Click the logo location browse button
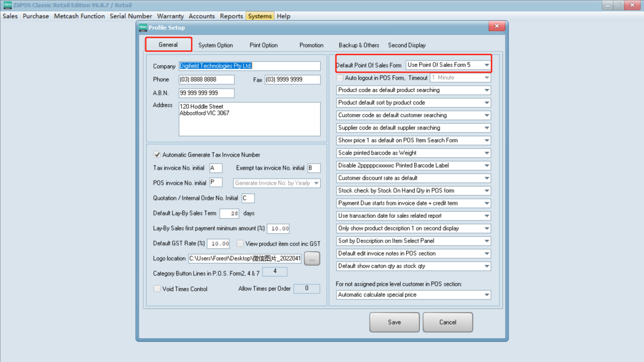The image size is (644, 362). click(x=312, y=259)
